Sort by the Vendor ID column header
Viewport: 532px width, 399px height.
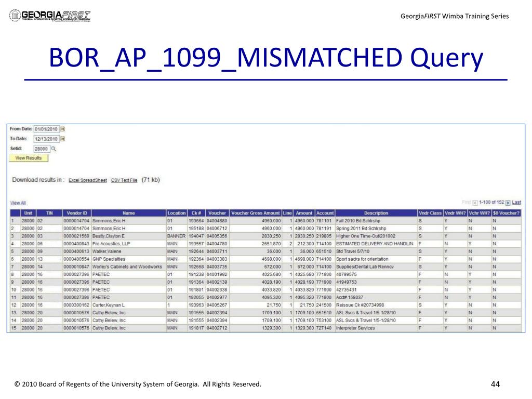(x=77, y=213)
